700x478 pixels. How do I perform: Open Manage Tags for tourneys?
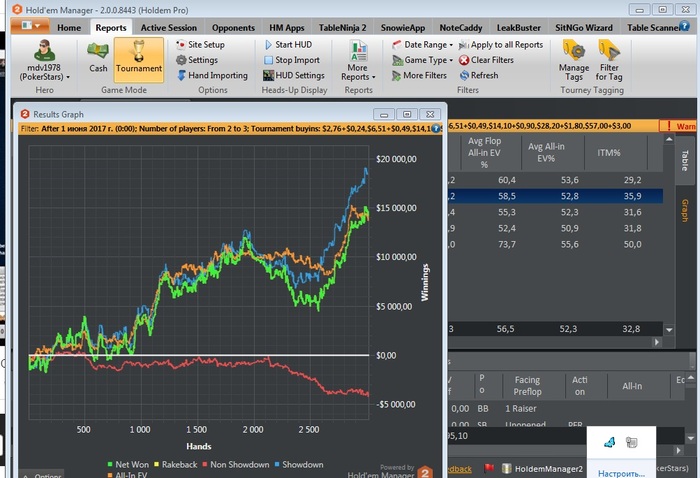[x=574, y=61]
